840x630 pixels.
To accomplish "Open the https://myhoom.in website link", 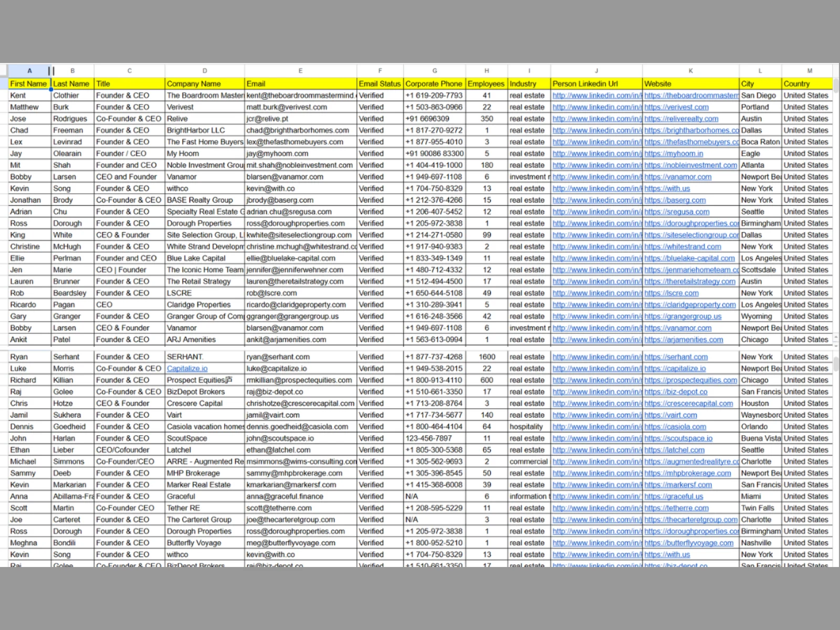I will coord(674,153).
